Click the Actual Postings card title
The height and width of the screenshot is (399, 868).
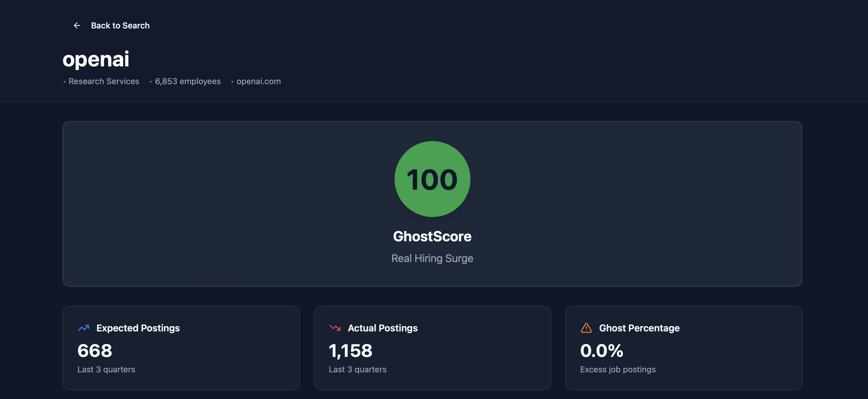tap(382, 328)
